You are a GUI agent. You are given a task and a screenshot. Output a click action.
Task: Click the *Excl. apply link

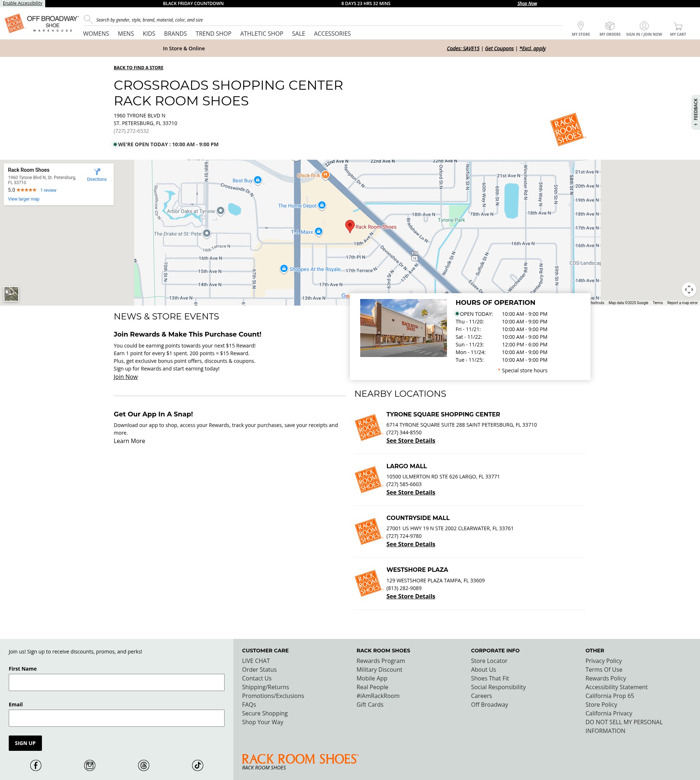532,48
